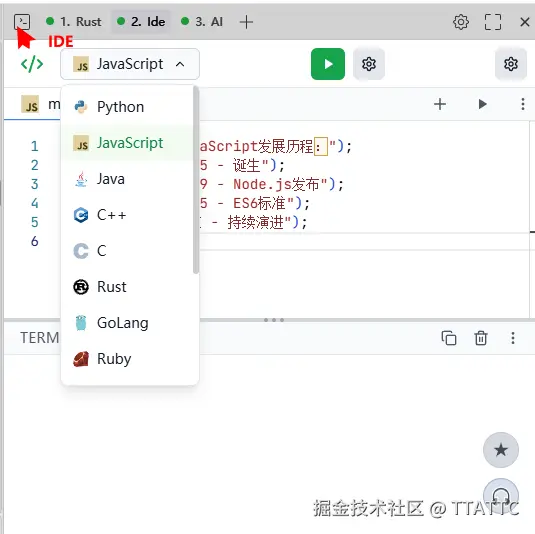Run code with green play button
The width and height of the screenshot is (535, 534).
coord(328,64)
